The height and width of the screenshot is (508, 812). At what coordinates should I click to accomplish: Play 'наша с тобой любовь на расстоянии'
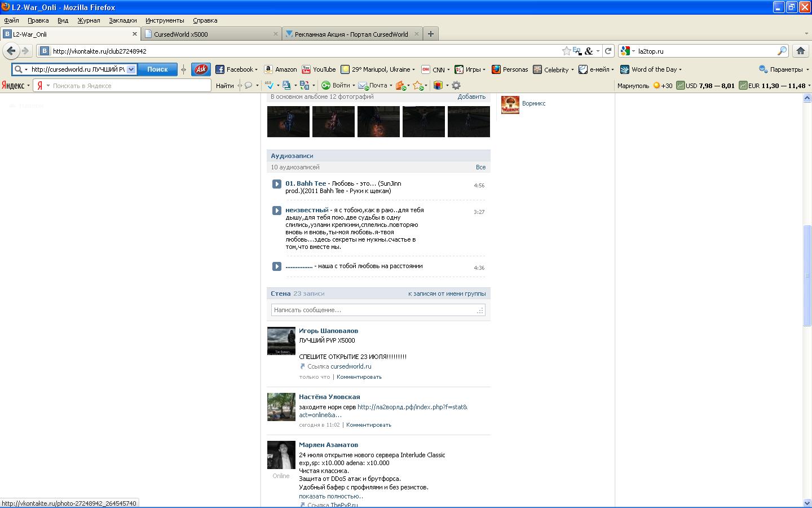point(276,266)
